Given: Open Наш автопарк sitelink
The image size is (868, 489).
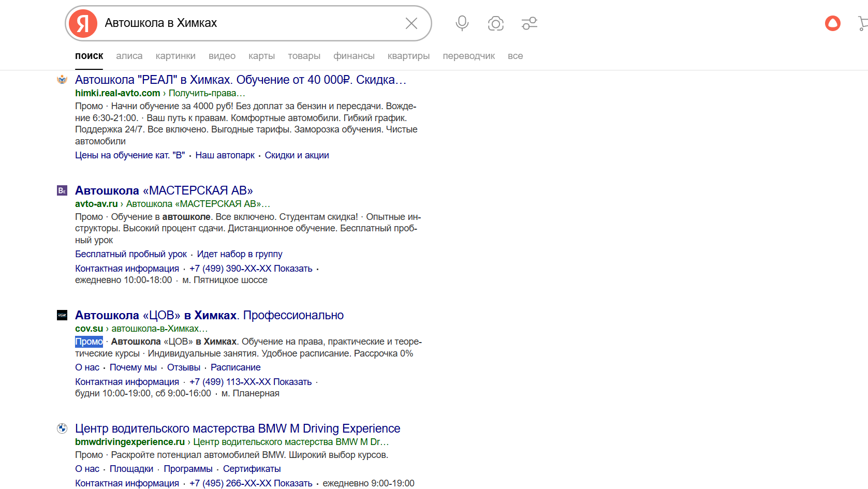Looking at the screenshot, I should (225, 155).
